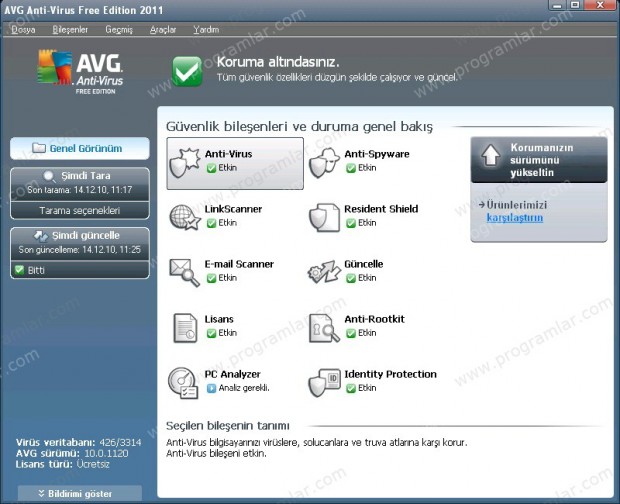
Task: Click the blue Analiz gerekli status icon
Action: (211, 388)
